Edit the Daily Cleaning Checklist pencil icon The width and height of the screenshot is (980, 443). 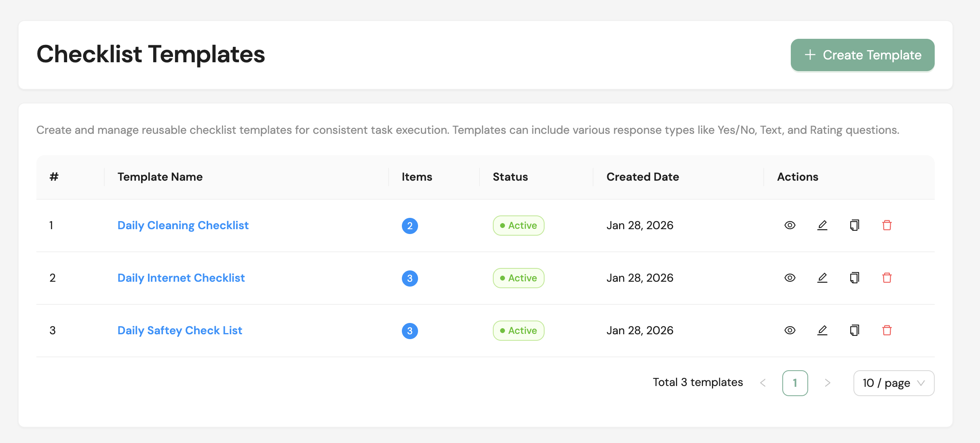coord(822,225)
